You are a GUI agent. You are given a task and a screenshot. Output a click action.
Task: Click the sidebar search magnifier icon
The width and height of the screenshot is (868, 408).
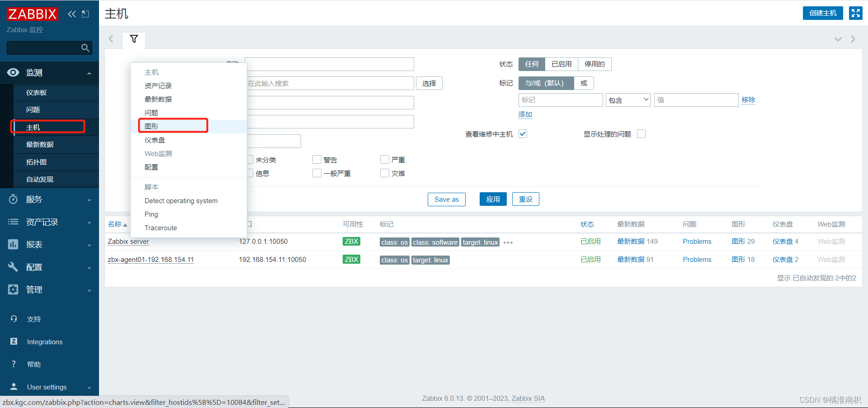point(85,48)
